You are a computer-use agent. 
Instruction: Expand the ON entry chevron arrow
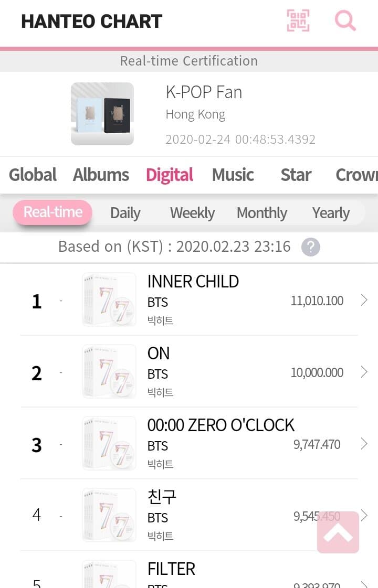click(x=364, y=372)
